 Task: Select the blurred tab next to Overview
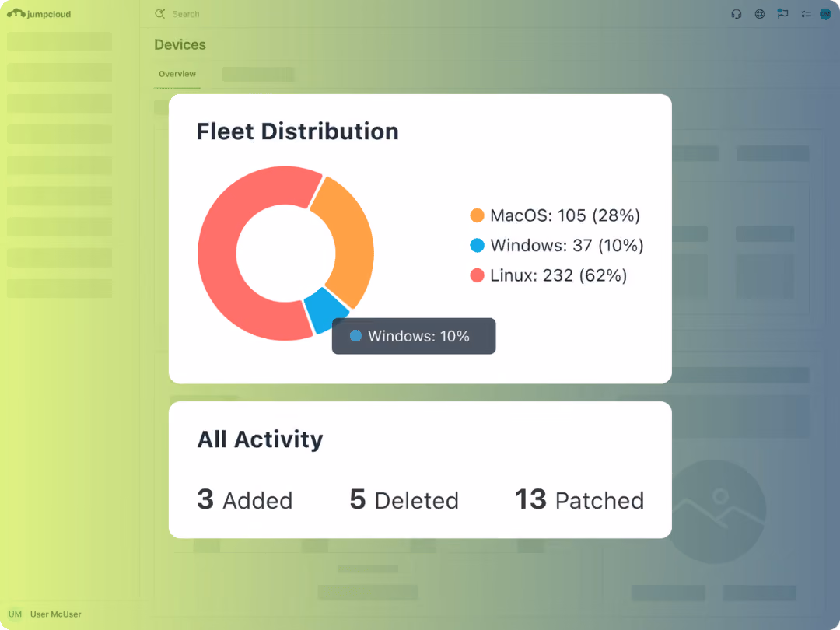coord(257,74)
